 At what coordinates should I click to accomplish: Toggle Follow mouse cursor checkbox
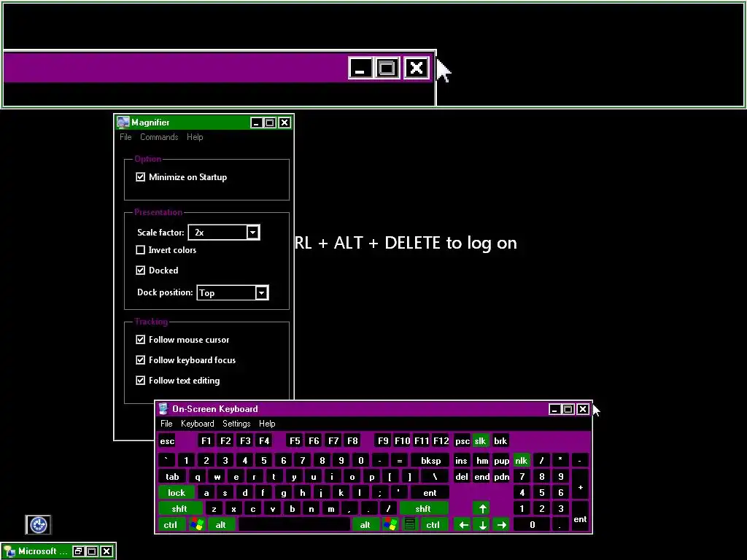[x=140, y=340]
